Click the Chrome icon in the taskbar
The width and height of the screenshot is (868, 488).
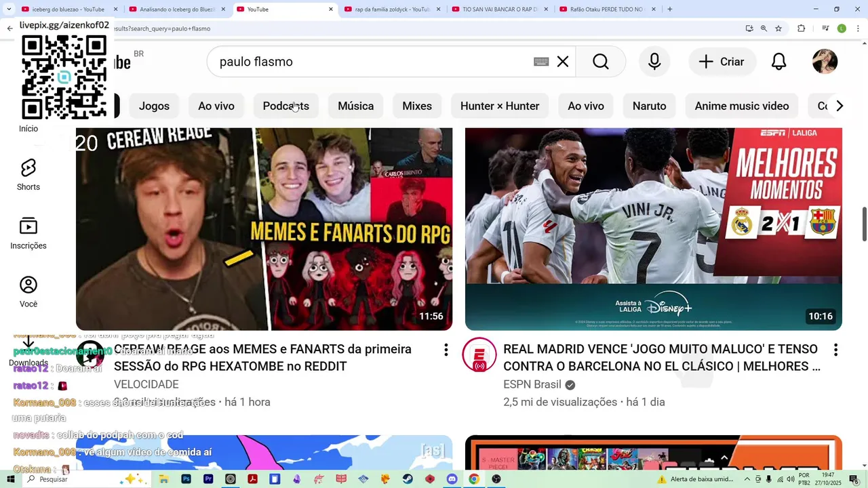tap(474, 479)
